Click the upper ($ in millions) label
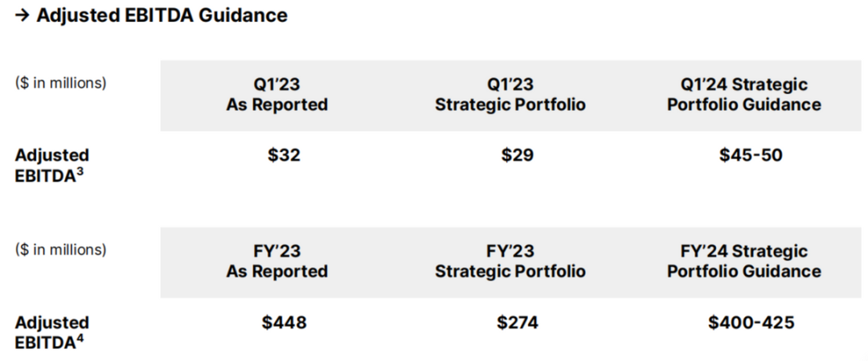 point(60,83)
